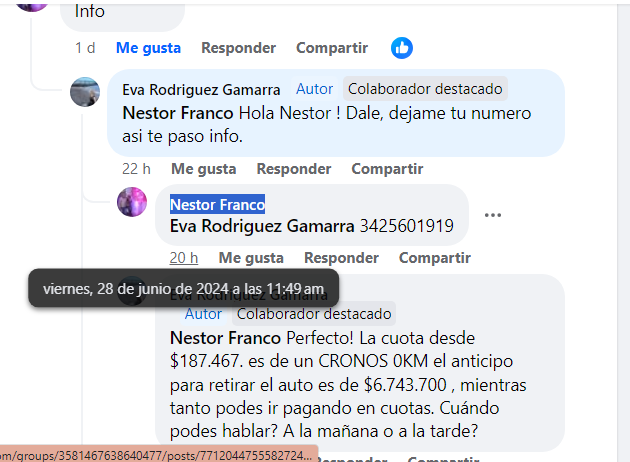Open the 20 h timestamp link
This screenshot has height=462, width=630.
coord(184,258)
